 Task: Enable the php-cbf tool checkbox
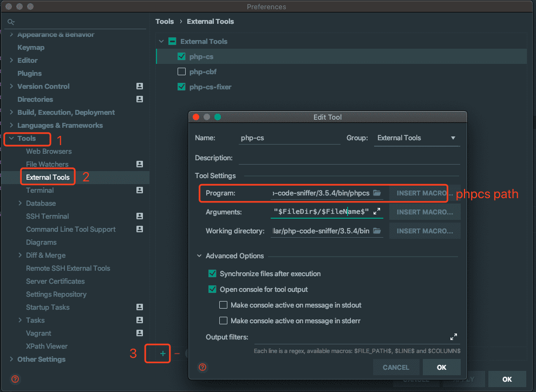click(181, 71)
